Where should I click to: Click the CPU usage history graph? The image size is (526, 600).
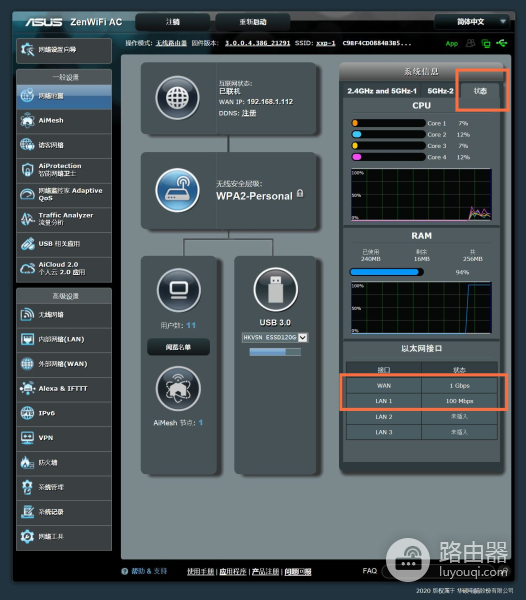421,195
